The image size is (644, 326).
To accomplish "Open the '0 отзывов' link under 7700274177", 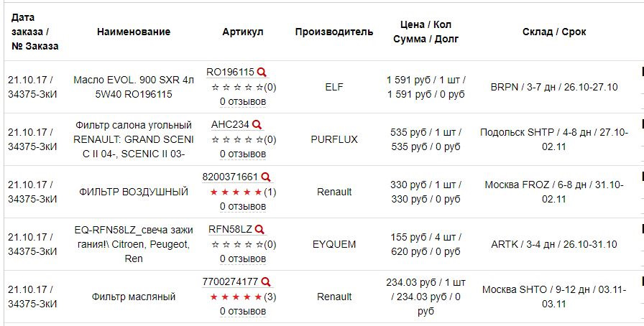I will click(x=243, y=312).
